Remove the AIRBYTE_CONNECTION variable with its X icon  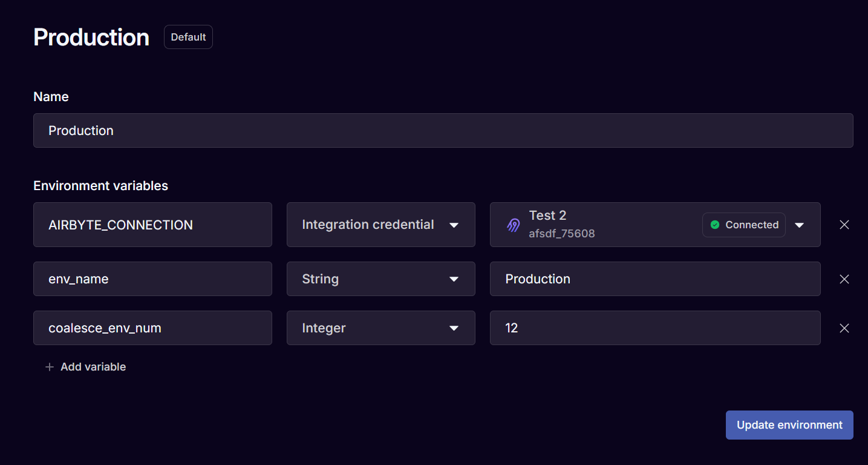(x=844, y=225)
